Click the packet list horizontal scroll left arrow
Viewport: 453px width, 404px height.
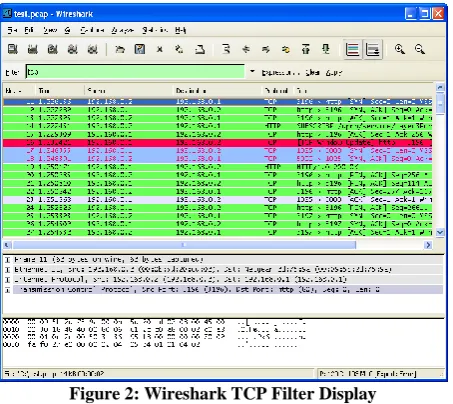pos(7,245)
